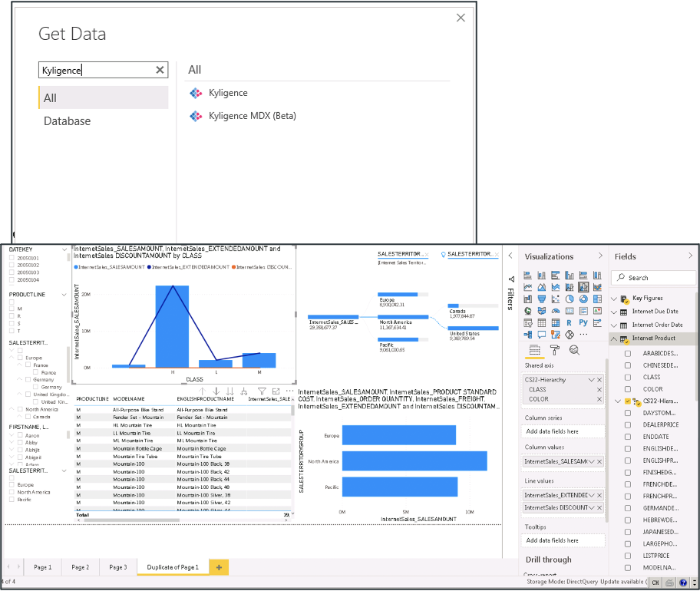700x591 pixels.
Task: Select the matrix visual
Action: pos(556,322)
